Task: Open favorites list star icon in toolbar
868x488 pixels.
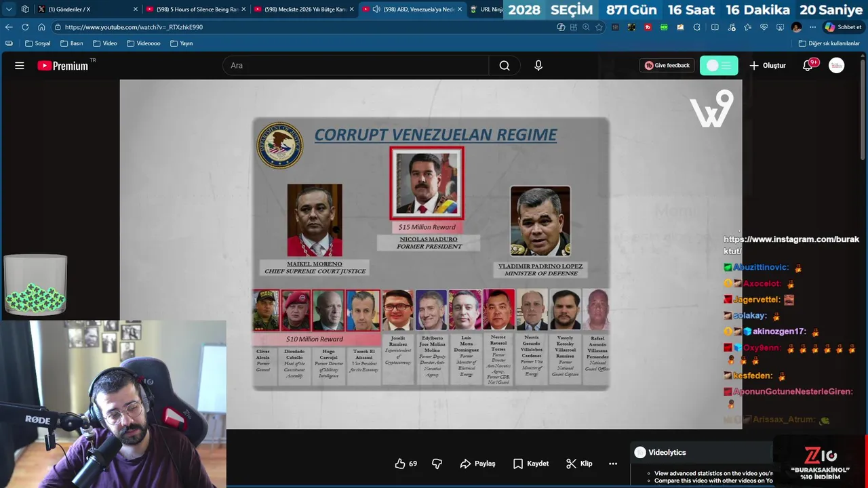Action: pyautogui.click(x=747, y=27)
